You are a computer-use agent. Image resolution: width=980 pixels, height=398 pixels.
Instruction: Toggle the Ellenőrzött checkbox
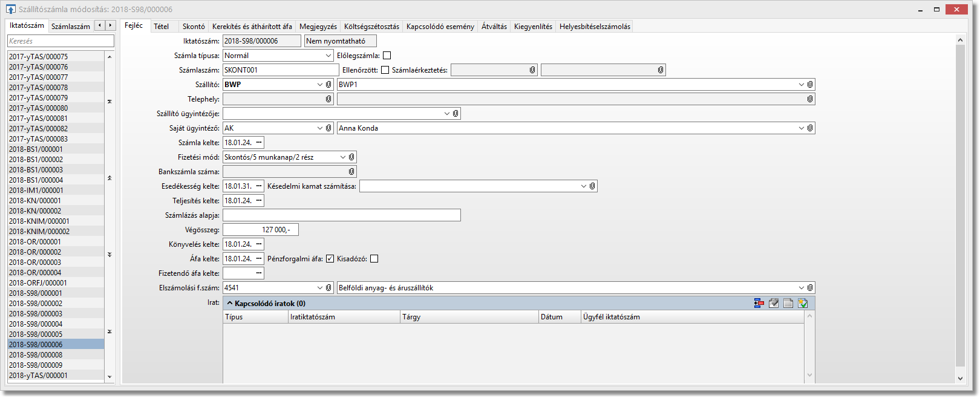[x=385, y=70]
